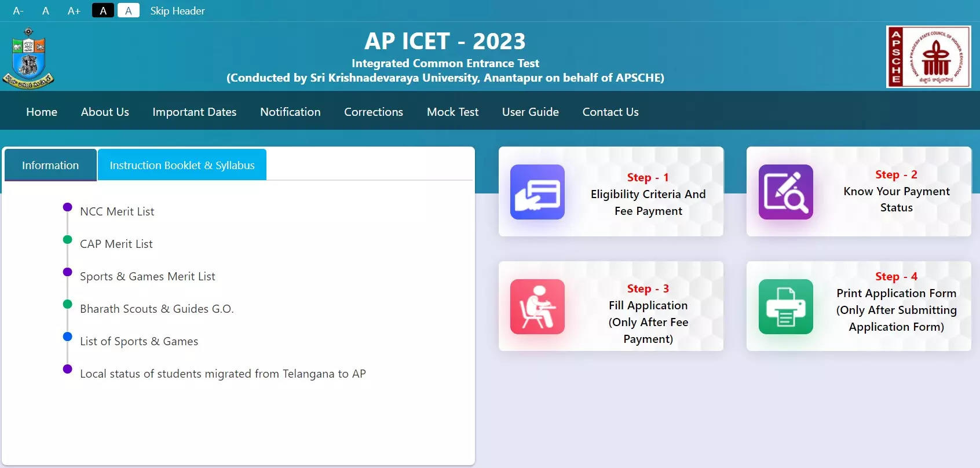Switch to black high-contrast theme swatch

(x=103, y=10)
